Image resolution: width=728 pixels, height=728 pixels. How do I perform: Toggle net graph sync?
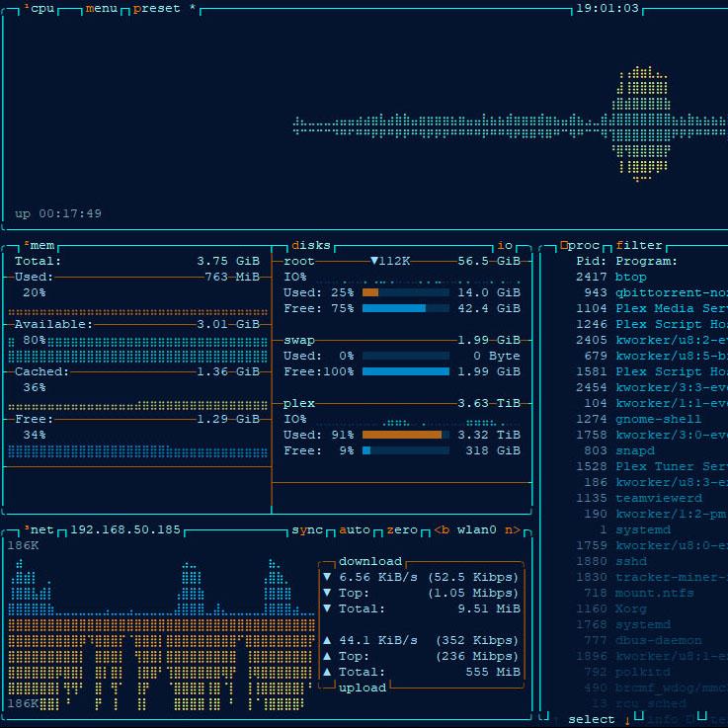click(307, 529)
